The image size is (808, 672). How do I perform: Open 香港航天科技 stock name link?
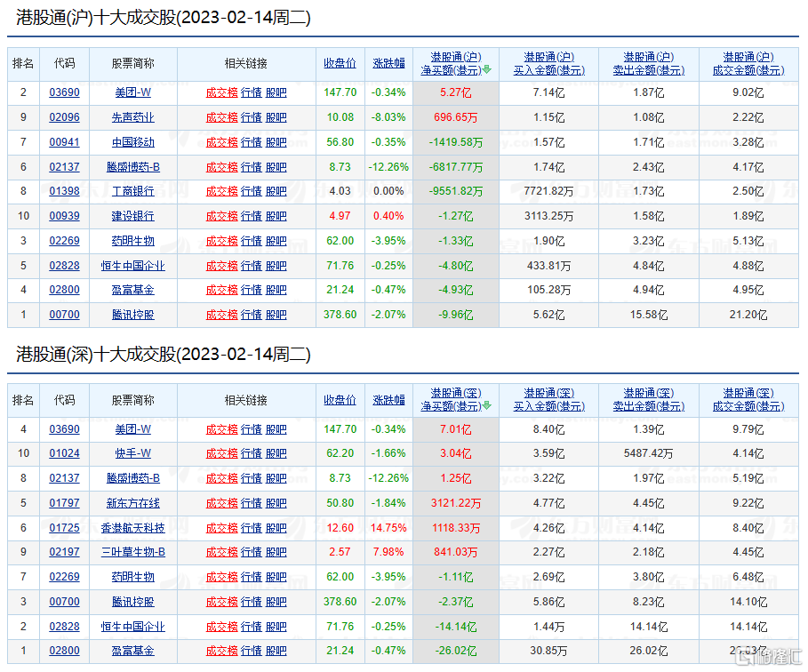click(x=133, y=528)
